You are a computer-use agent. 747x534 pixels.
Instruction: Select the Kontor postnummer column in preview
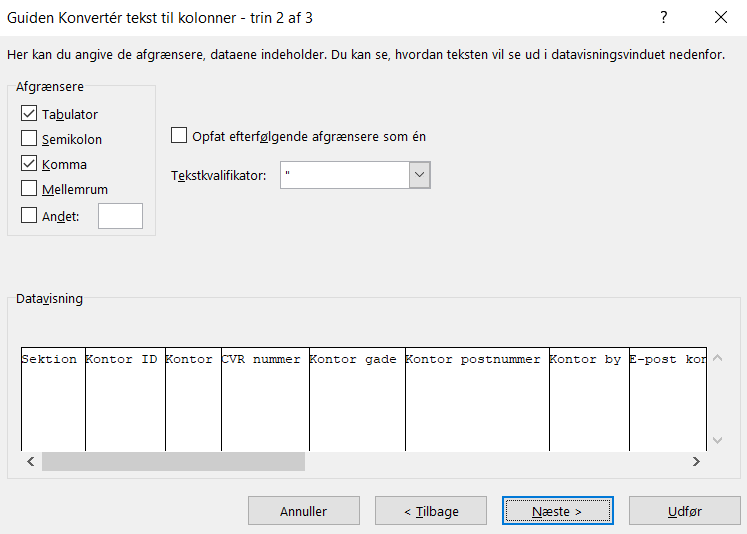[x=476, y=400]
